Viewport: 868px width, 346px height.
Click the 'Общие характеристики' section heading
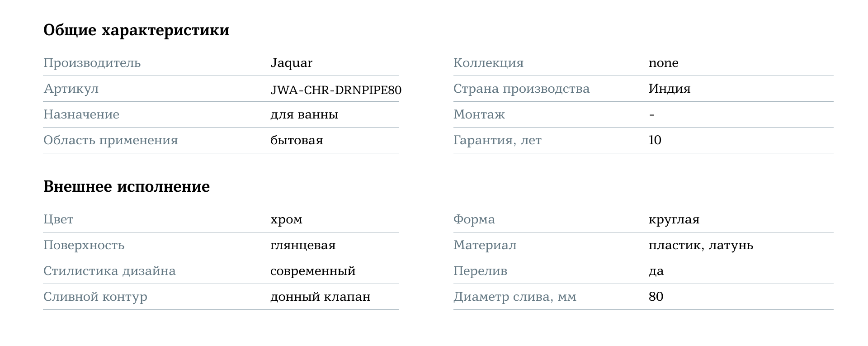[136, 30]
